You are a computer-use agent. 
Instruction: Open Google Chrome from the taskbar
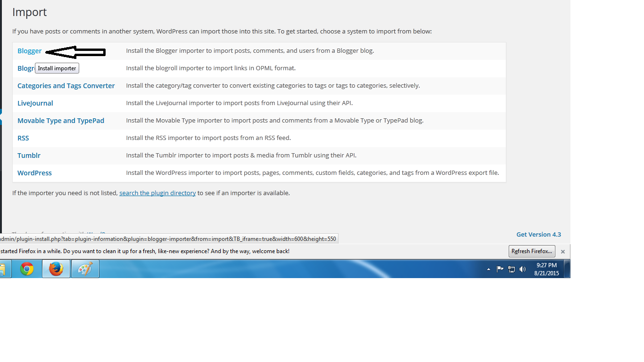click(27, 269)
